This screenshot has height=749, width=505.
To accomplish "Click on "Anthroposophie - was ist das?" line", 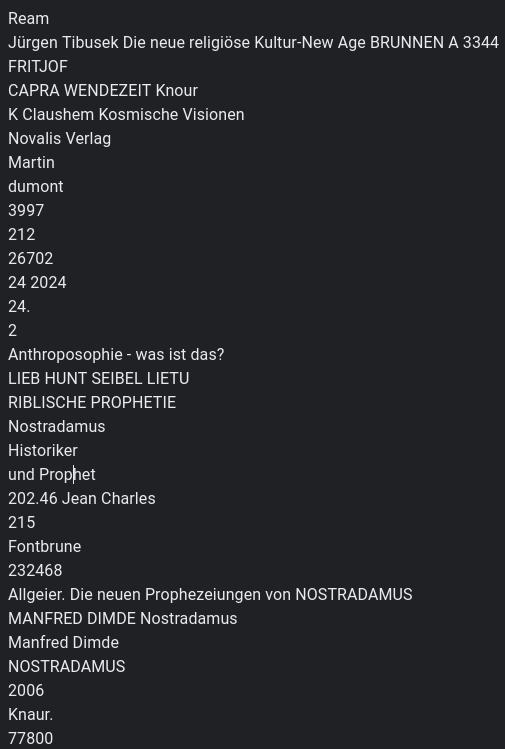I will point(116,354).
